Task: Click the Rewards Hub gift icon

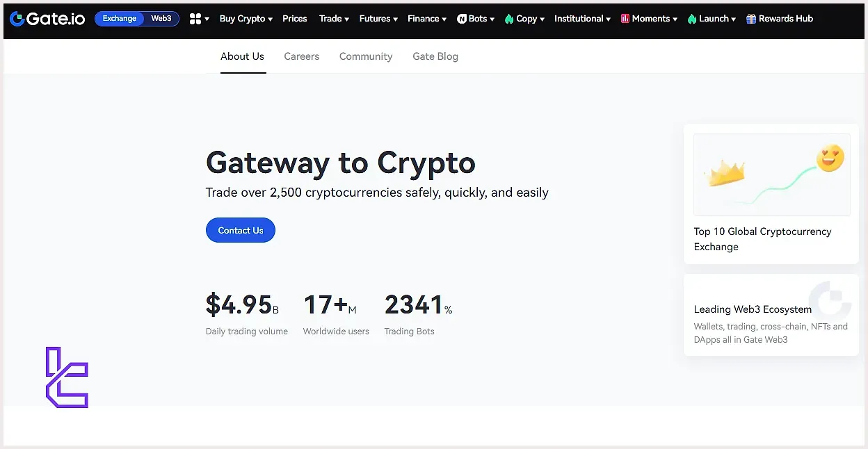Action: (751, 19)
